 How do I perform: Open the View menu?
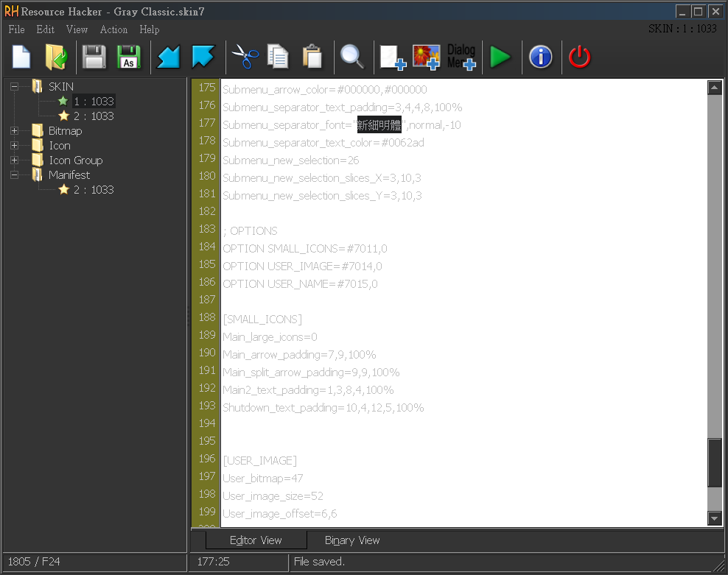[77, 29]
